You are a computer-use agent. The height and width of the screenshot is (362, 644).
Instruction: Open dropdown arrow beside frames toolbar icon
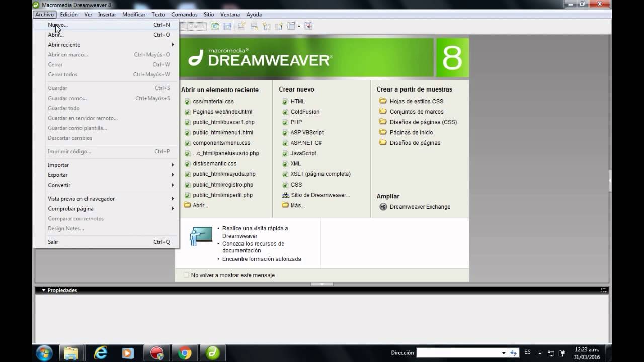[299, 26]
